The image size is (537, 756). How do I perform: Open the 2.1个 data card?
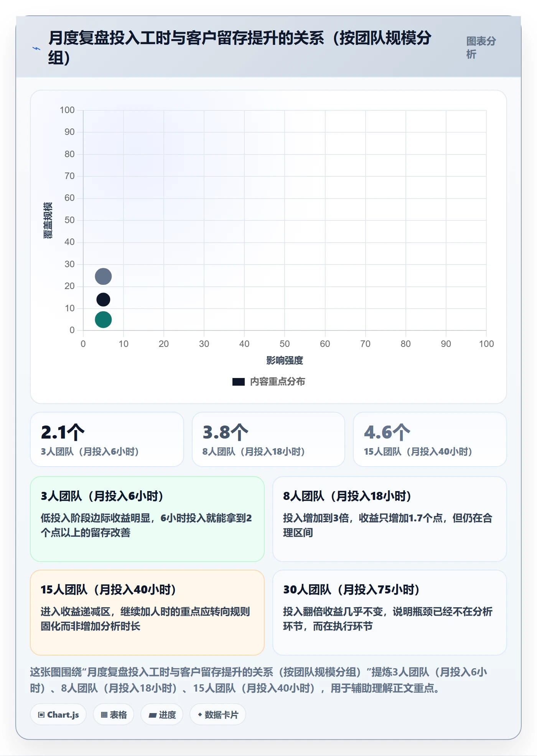pyautogui.click(x=107, y=439)
